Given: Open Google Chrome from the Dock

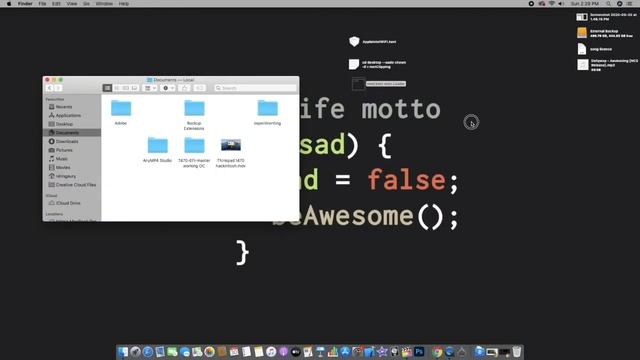Looking at the screenshot, I should click(x=437, y=352).
